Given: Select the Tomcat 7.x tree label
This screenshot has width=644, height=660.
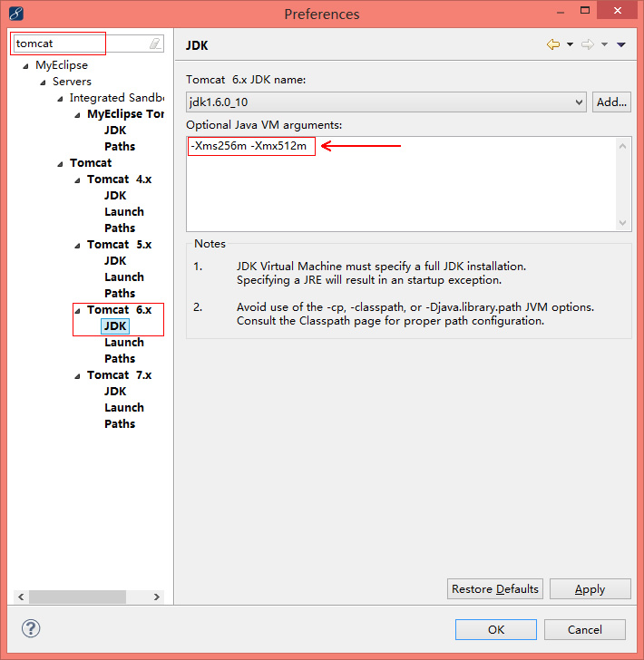Looking at the screenshot, I should (x=119, y=375).
